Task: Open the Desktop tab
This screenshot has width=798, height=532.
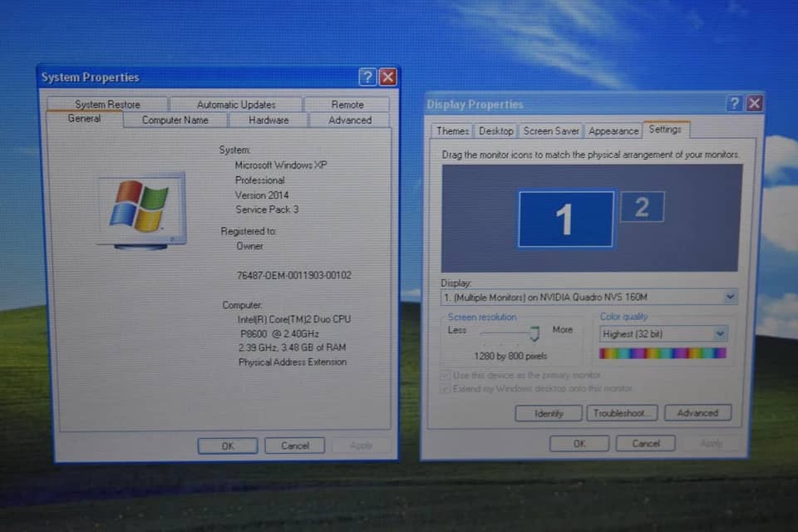Action: [495, 131]
